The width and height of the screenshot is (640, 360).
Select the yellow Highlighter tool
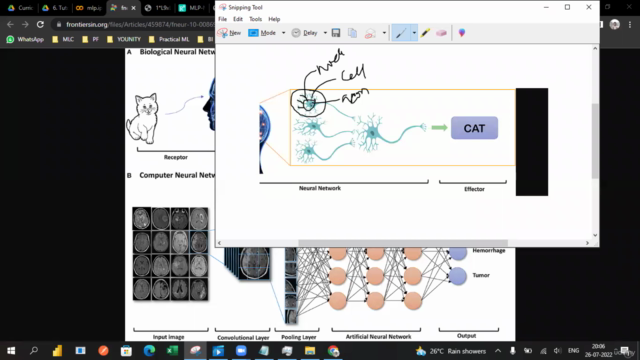tap(425, 33)
